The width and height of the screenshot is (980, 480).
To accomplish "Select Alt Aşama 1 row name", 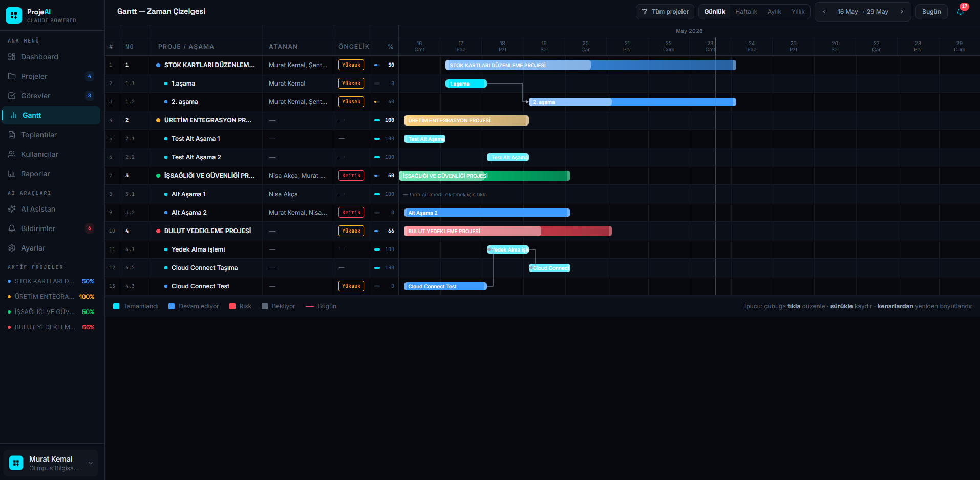I will 188,194.
